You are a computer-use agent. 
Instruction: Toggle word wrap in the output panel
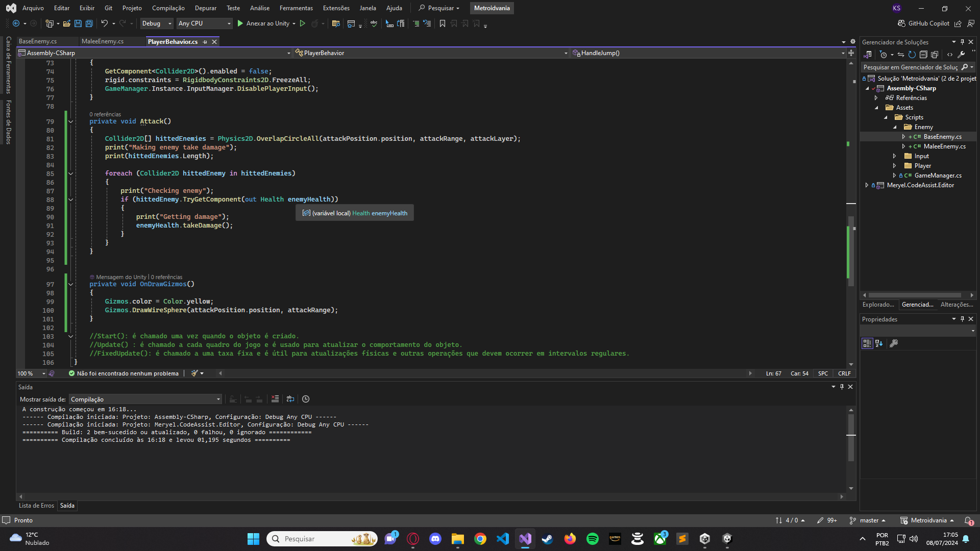point(290,399)
